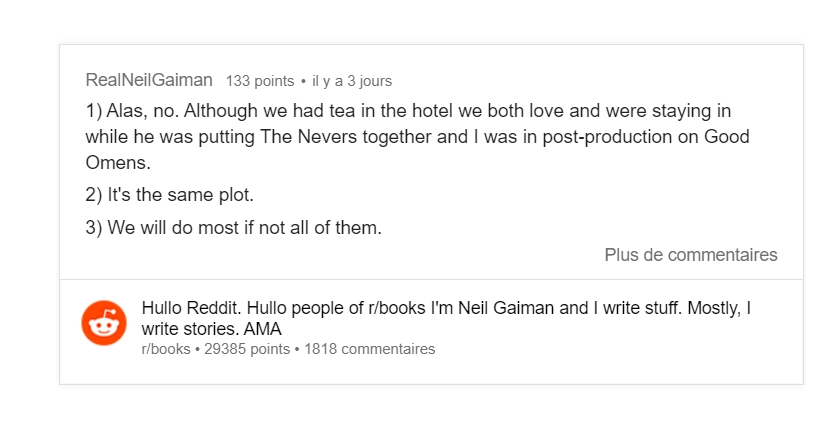Click the reply 'It's the same plot.'

click(x=170, y=195)
